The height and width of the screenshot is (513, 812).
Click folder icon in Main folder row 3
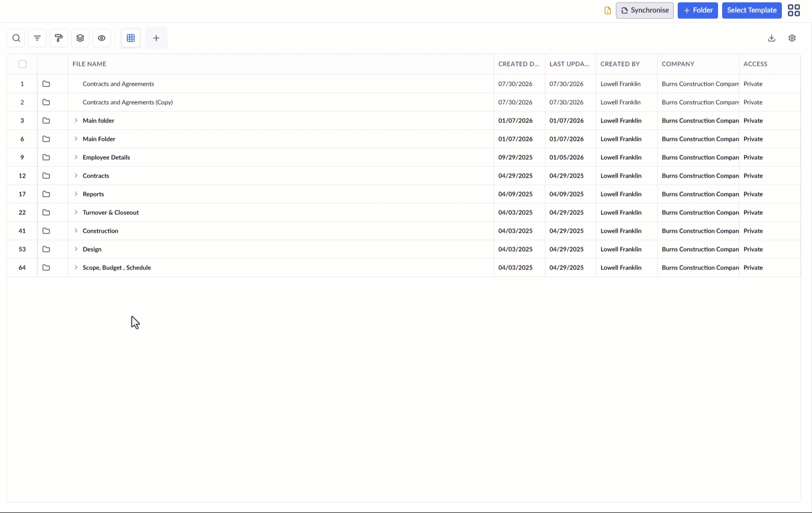pos(46,120)
